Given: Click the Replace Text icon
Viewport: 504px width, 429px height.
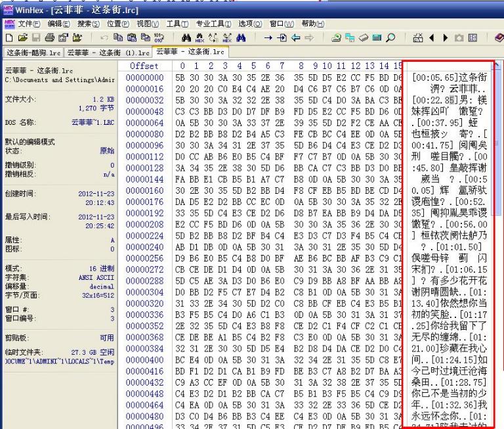Looking at the screenshot, I should (x=213, y=38).
